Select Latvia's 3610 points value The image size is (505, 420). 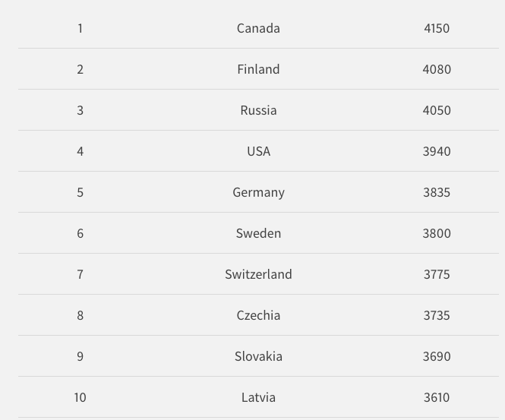point(437,397)
